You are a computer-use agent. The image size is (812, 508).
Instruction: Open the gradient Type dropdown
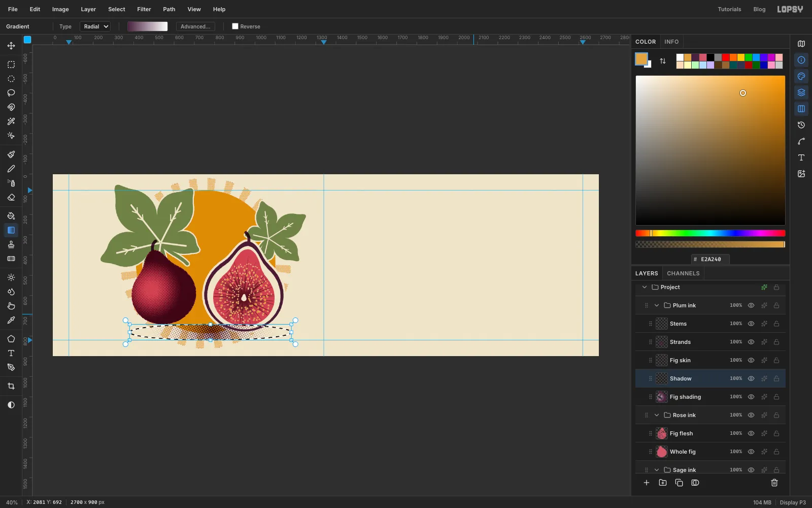pos(95,26)
